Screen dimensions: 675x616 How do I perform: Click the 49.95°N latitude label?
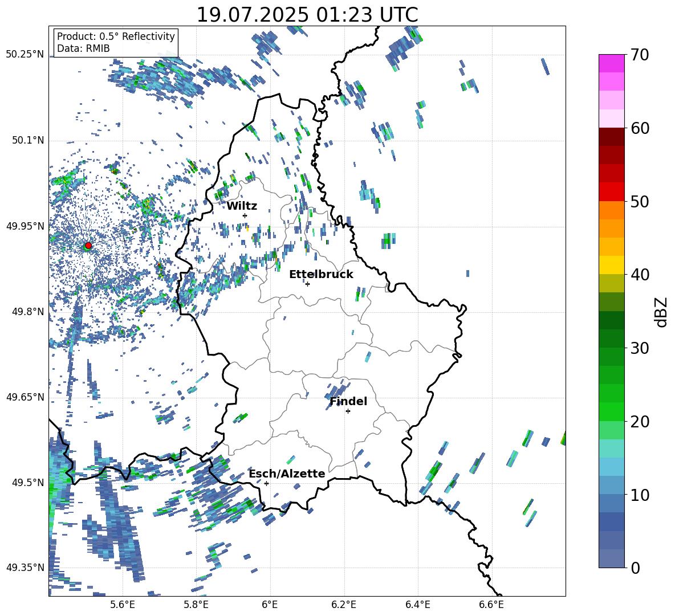coord(25,226)
